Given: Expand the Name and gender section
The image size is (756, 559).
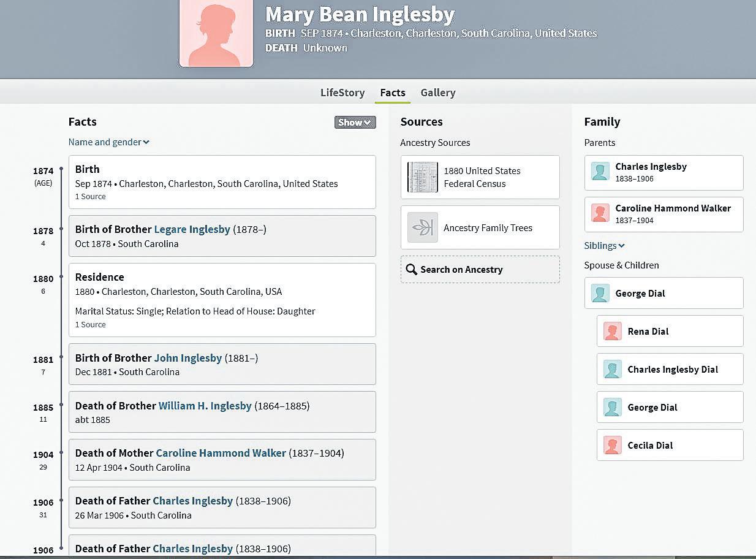Looking at the screenshot, I should click(108, 142).
